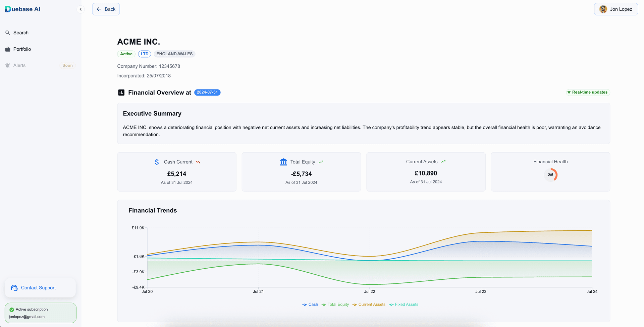This screenshot has width=644, height=327.
Task: Toggle the Cash series in the chart legend
Action: [x=310, y=304]
